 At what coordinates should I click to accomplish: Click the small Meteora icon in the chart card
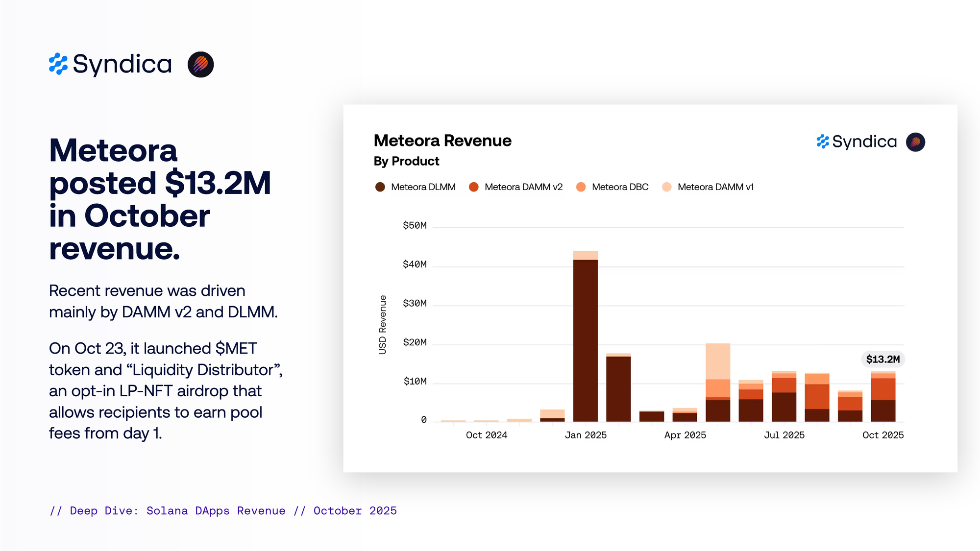click(x=915, y=142)
